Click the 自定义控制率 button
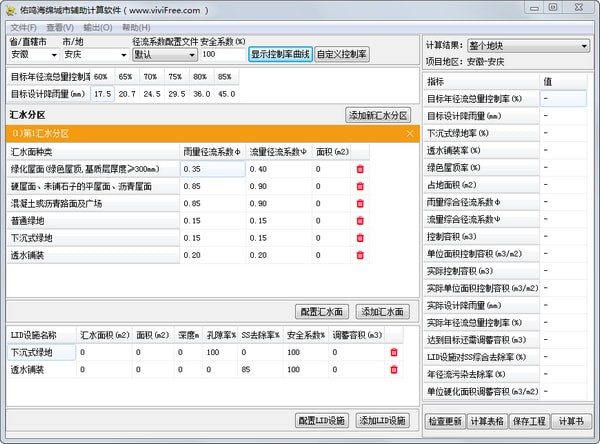Viewport: 600px width, 444px height. [342, 54]
